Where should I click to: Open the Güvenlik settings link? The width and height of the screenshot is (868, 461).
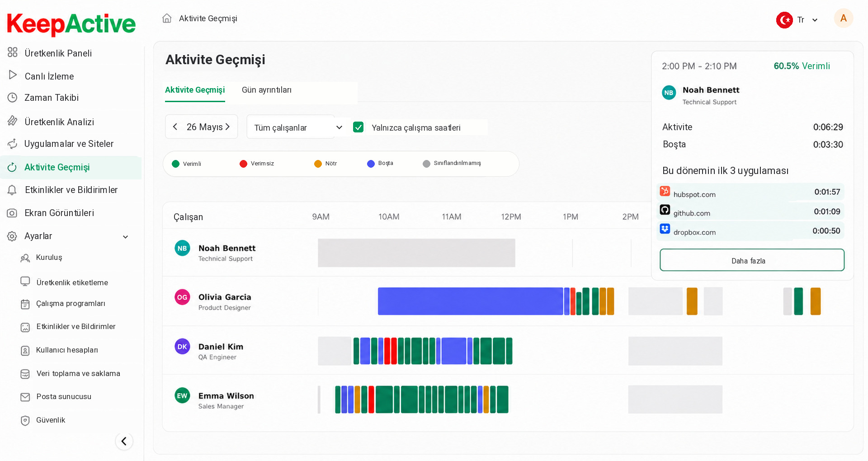point(51,420)
